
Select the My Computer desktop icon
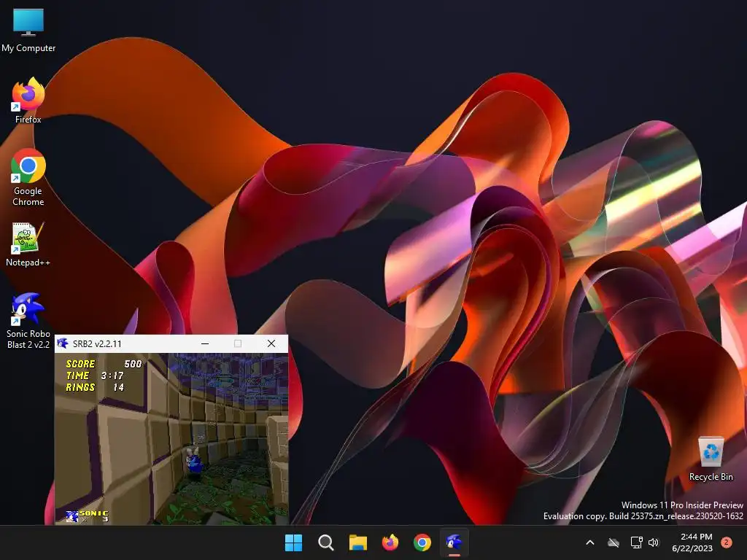click(28, 30)
